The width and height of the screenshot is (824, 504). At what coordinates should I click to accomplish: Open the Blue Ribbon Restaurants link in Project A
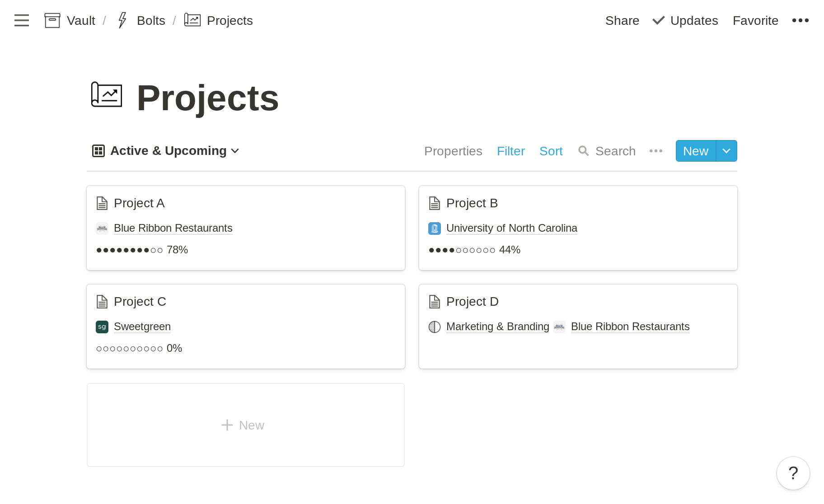click(173, 228)
